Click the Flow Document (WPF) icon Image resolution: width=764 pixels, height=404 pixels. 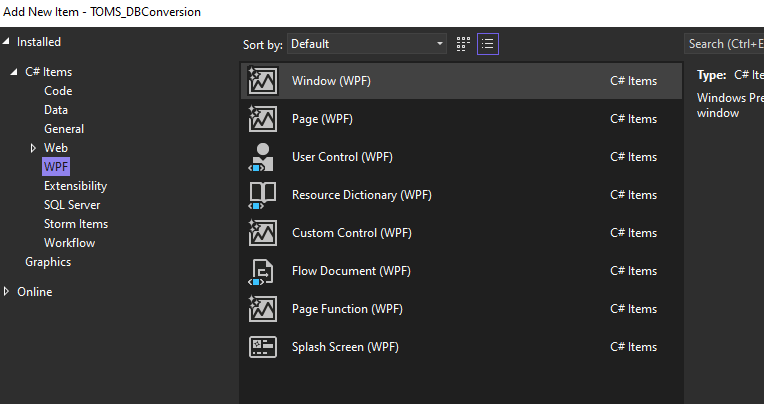coord(262,271)
